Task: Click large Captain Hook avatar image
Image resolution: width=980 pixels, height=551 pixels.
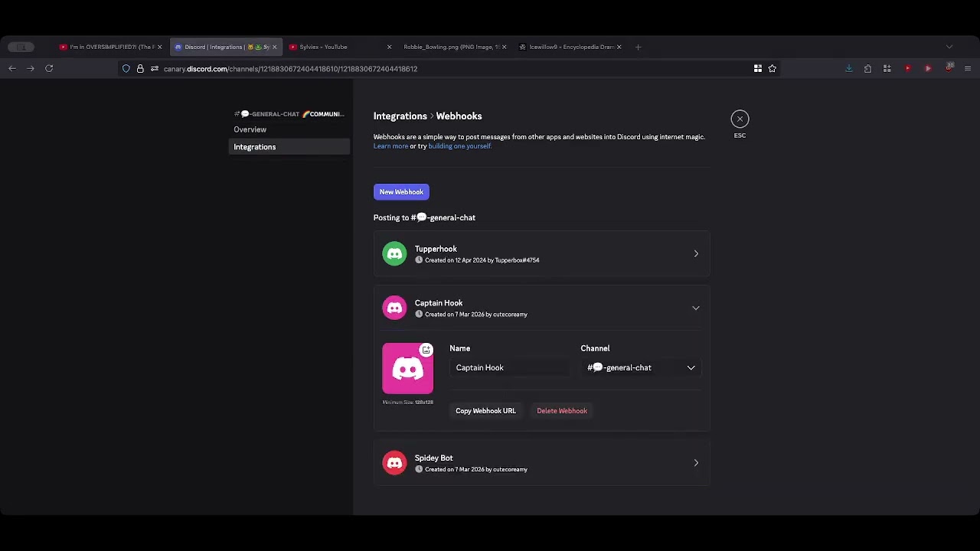Action: pyautogui.click(x=407, y=369)
